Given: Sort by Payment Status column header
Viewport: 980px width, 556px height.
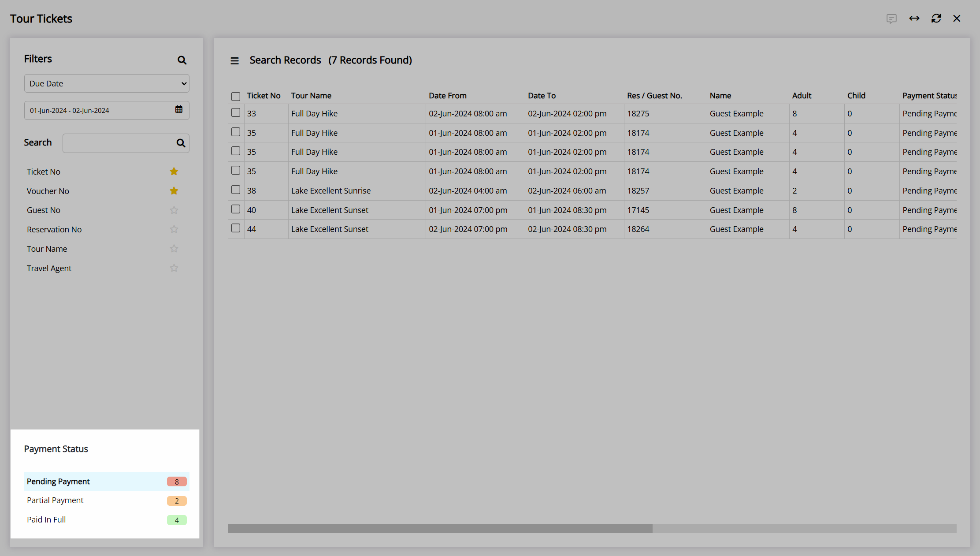Looking at the screenshot, I should pyautogui.click(x=929, y=96).
